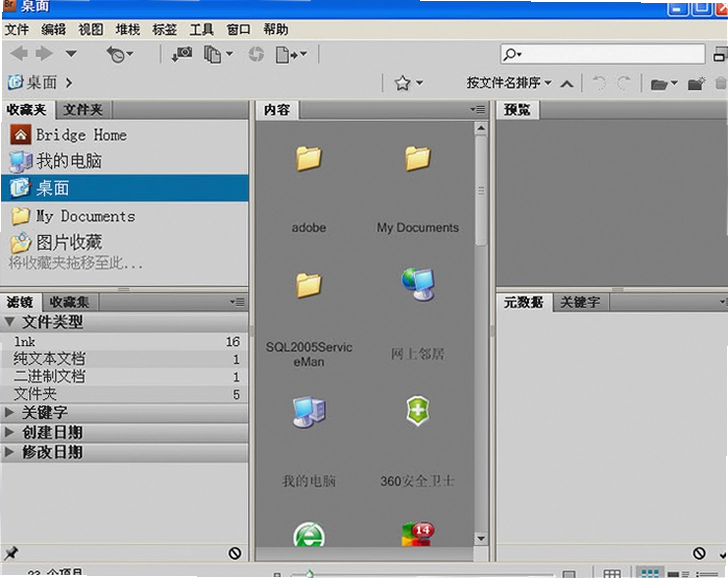Toggle ascending sort order arrow

point(566,84)
